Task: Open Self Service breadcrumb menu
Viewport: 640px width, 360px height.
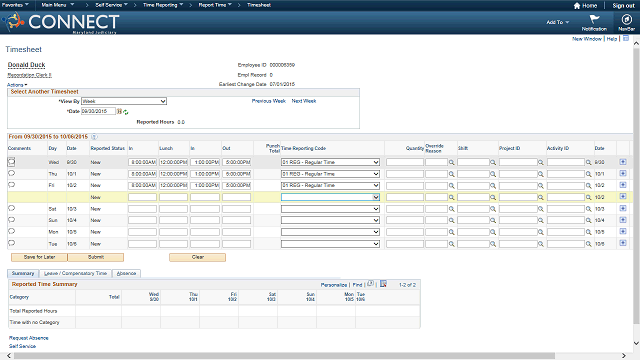Action: pos(111,5)
